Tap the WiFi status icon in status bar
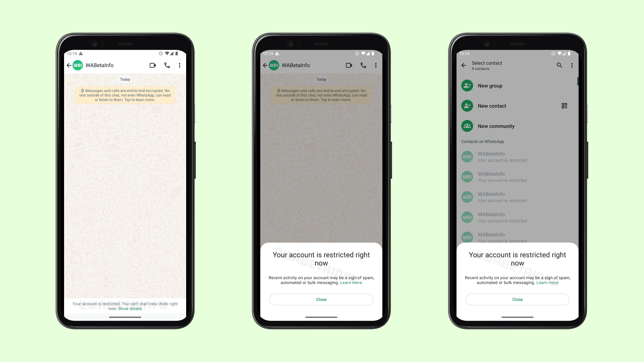The width and height of the screenshot is (644, 362). 167,53
